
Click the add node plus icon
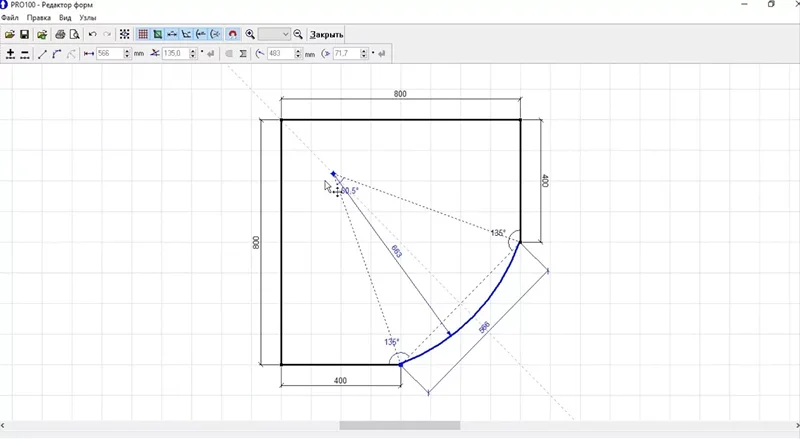pos(10,54)
